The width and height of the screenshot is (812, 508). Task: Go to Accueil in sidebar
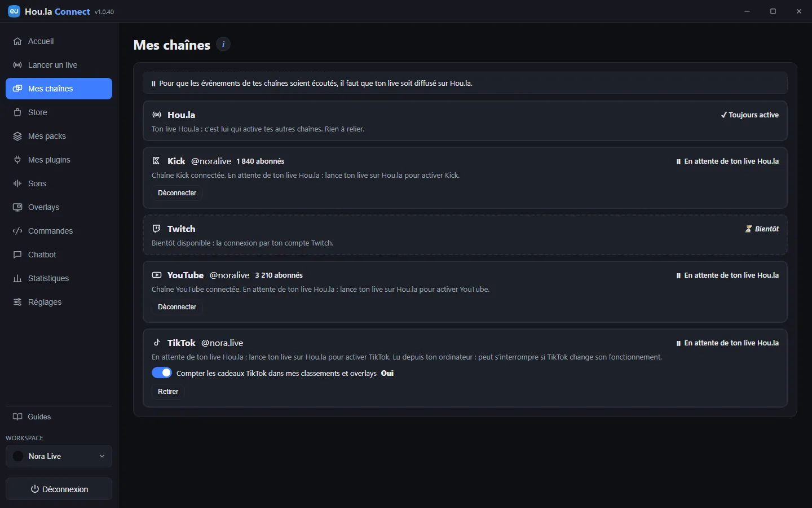[x=59, y=41]
